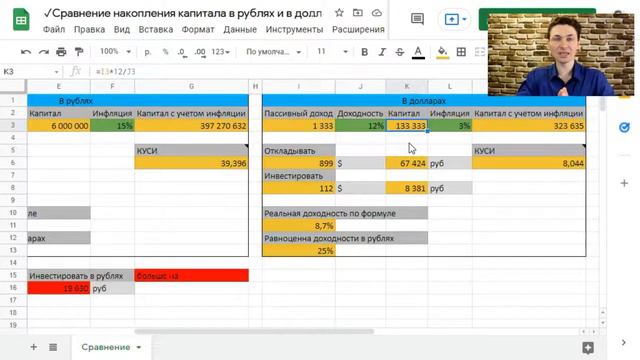Select cell with 6 000 000
The height and width of the screenshot is (360, 640).
click(x=59, y=126)
